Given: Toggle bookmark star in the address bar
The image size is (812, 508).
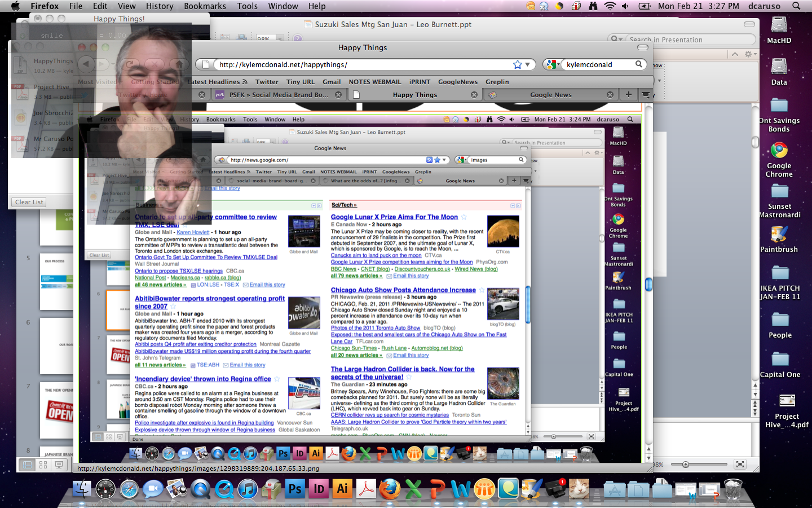Looking at the screenshot, I should pyautogui.click(x=517, y=64).
